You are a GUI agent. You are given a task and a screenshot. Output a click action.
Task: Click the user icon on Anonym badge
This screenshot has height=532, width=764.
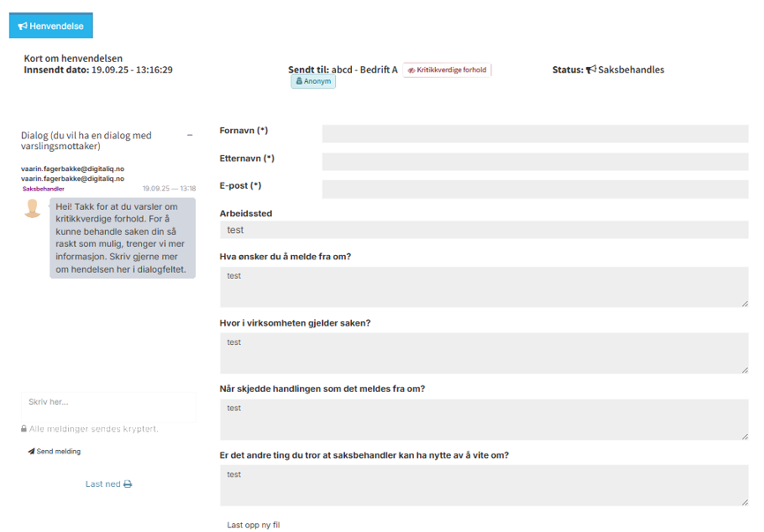point(299,82)
